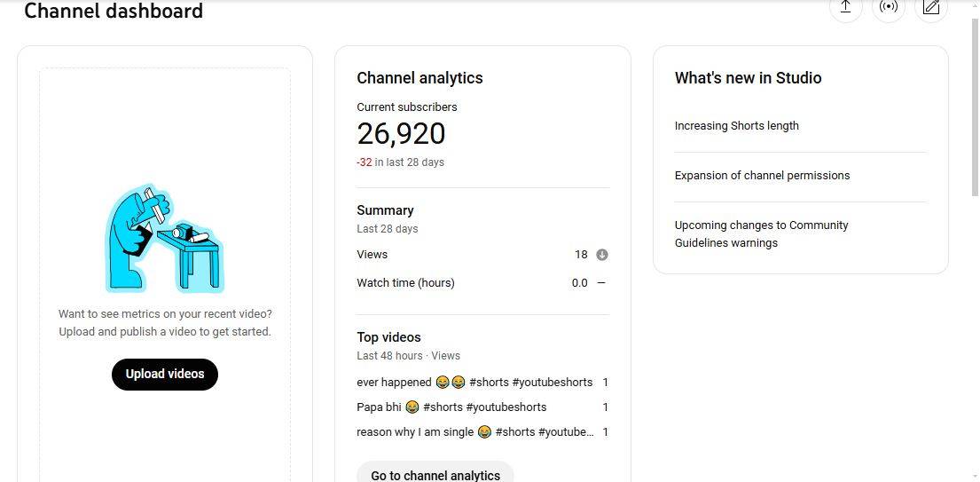Click the watch time dash indicator
Image resolution: width=980 pixels, height=482 pixels.
tap(601, 283)
